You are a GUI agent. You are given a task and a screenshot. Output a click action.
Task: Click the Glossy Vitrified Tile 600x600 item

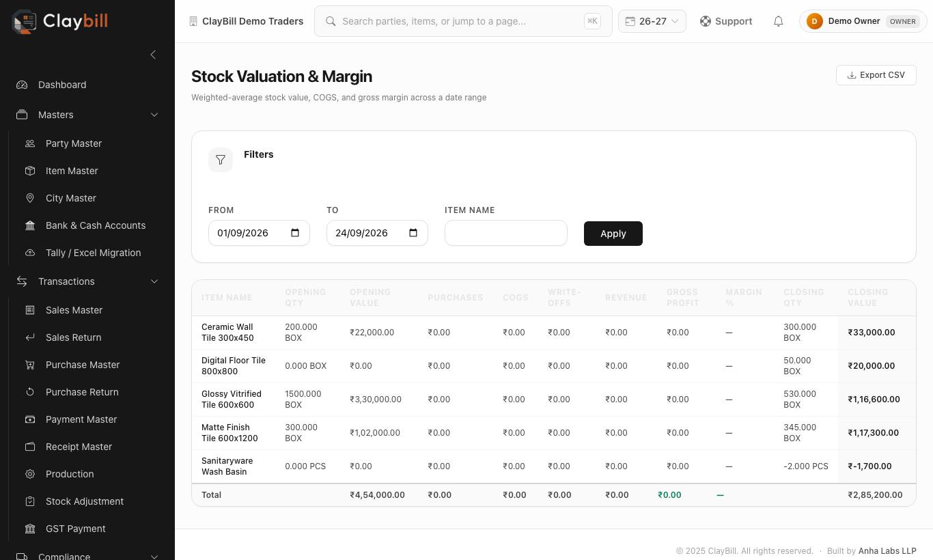(232, 400)
